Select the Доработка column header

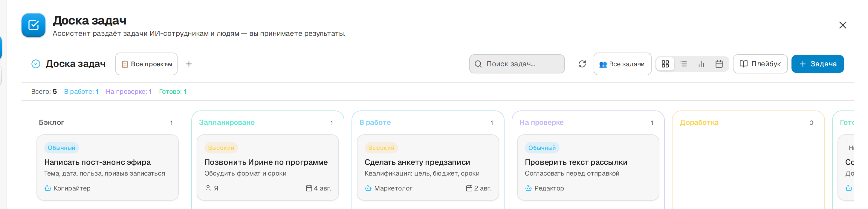[x=699, y=122]
